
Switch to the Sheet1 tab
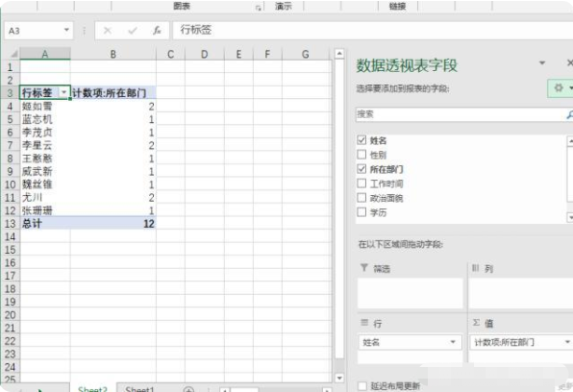tap(139, 388)
